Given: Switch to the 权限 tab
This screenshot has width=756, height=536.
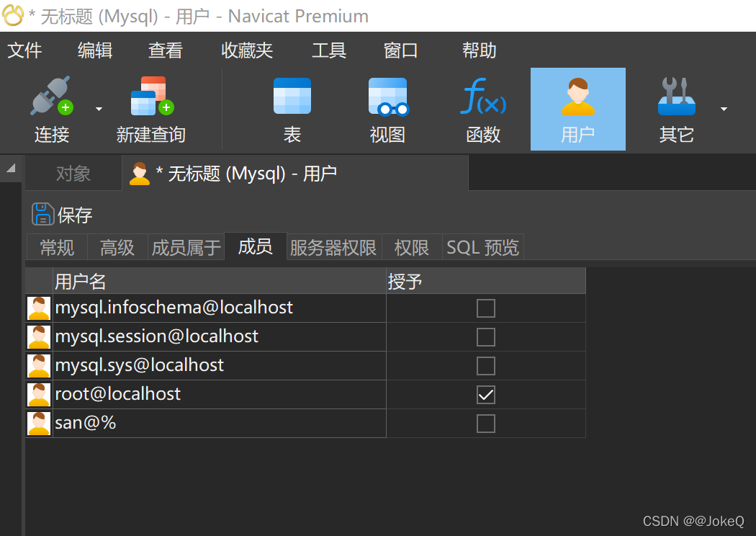Looking at the screenshot, I should (x=412, y=248).
